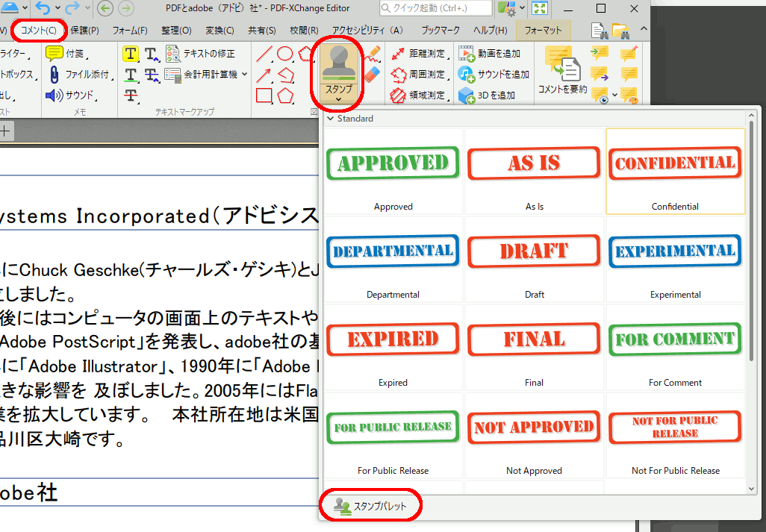Select the pencil freehand tool
Screen dimensions: 766x532
pyautogui.click(x=373, y=53)
